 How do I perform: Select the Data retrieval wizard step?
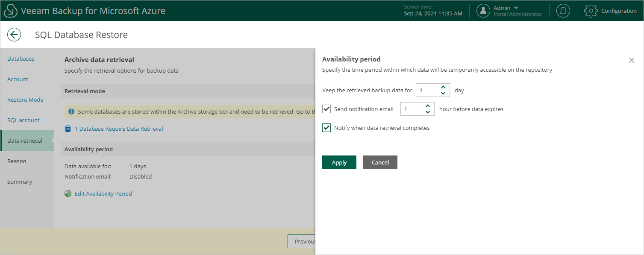click(x=27, y=141)
